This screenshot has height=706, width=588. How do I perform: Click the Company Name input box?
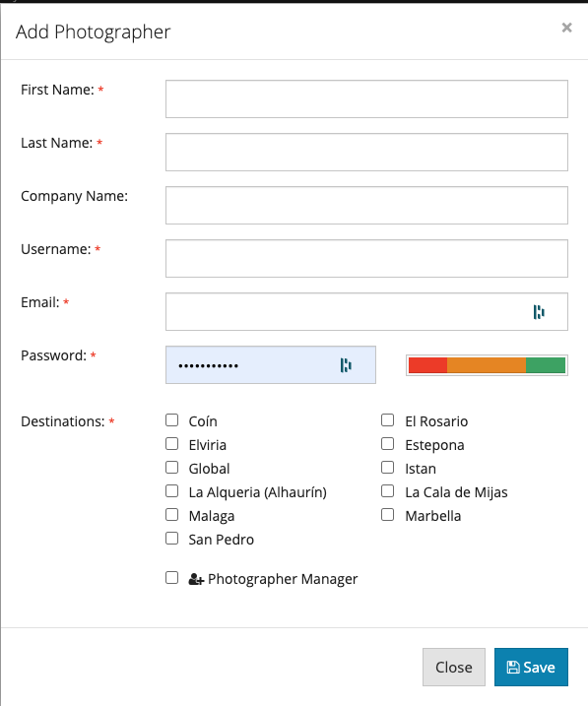[366, 206]
